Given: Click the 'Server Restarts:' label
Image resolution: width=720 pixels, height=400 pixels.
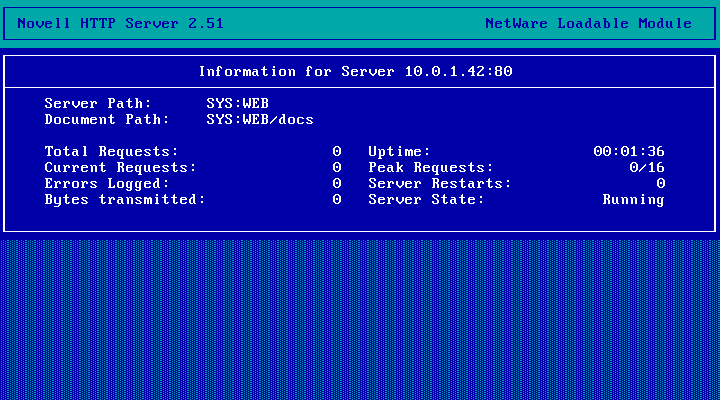Looking at the screenshot, I should [440, 184].
